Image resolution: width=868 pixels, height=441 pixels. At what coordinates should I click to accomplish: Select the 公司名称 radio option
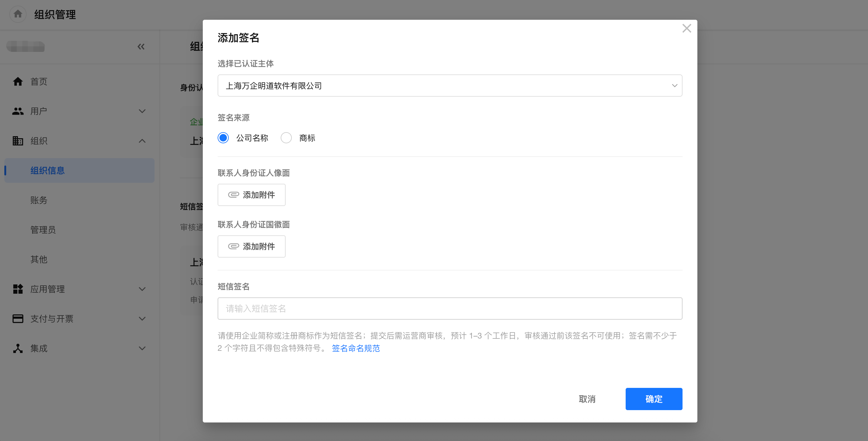[223, 138]
